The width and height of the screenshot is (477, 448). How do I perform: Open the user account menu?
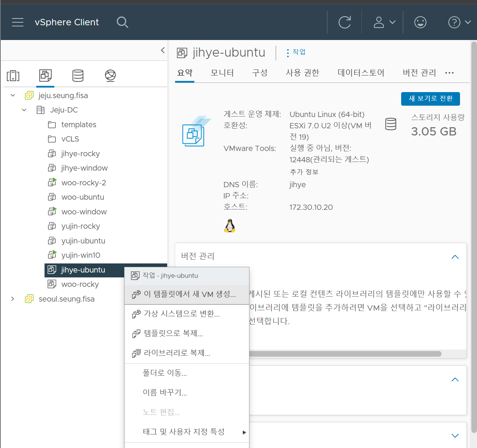(x=384, y=22)
